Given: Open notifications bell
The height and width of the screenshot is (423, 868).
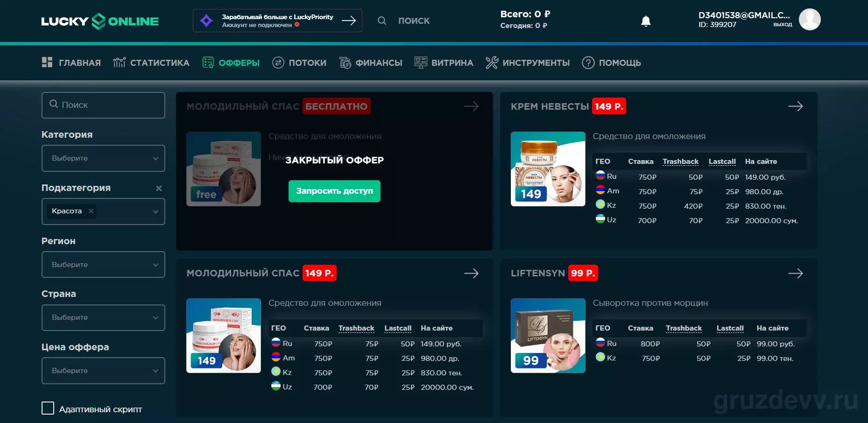Looking at the screenshot, I should pyautogui.click(x=646, y=21).
